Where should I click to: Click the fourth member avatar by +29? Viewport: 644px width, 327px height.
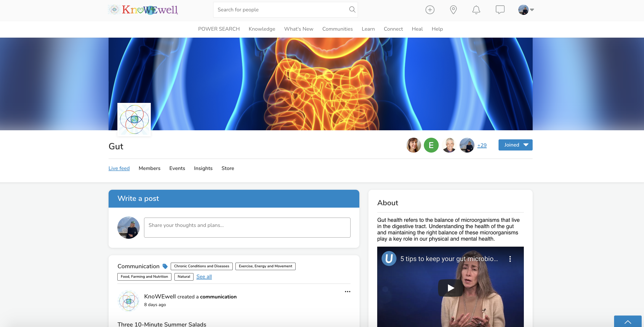[x=467, y=145]
